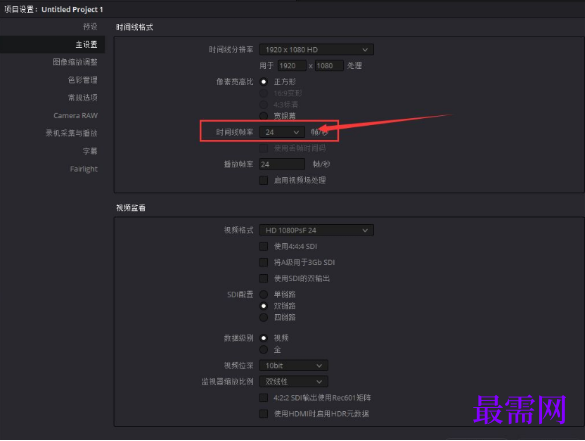Enable 使用4:4:4 SDI checkbox
The height and width of the screenshot is (441, 585).
(x=264, y=246)
